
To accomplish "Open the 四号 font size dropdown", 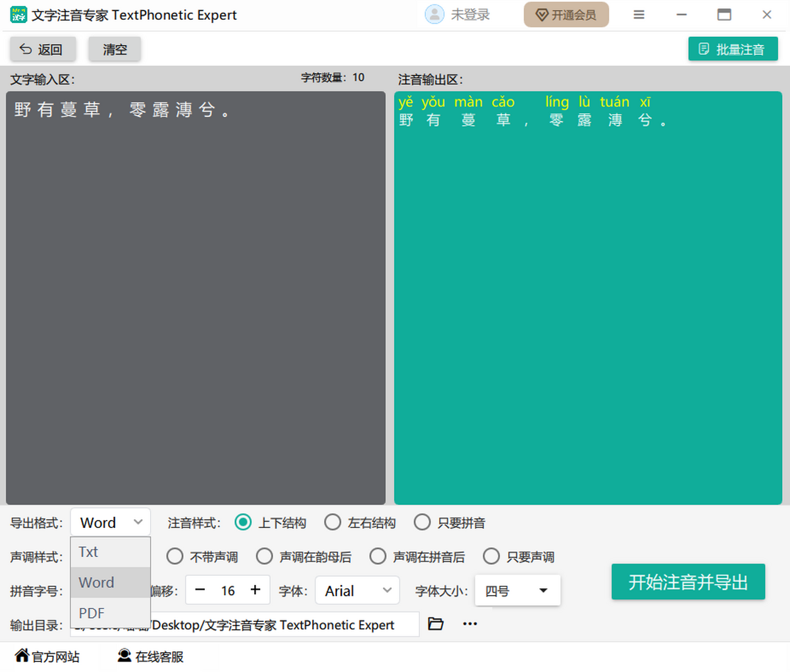I will (517, 591).
